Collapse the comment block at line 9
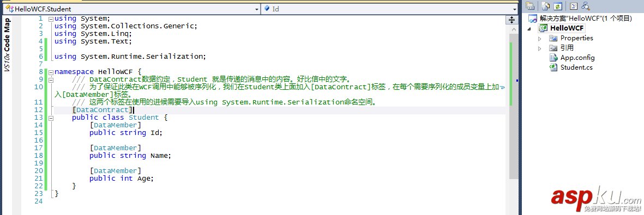This screenshot has width=644, height=215. (x=51, y=79)
